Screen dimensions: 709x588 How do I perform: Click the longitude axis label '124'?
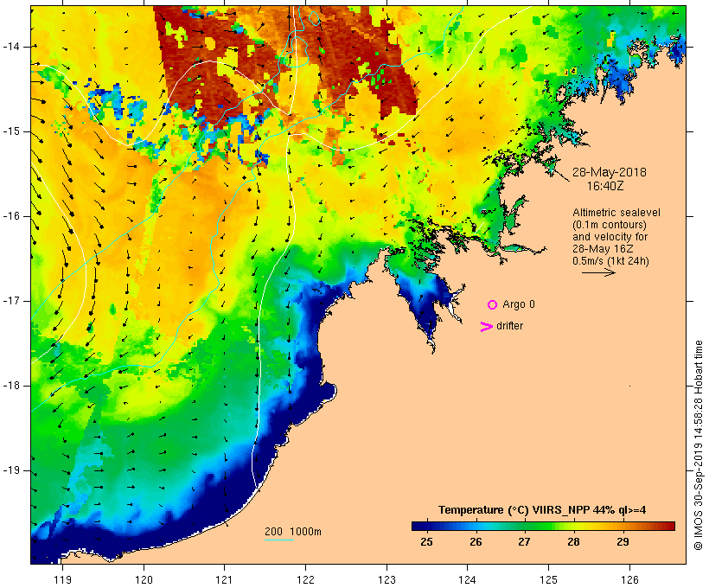point(468,579)
